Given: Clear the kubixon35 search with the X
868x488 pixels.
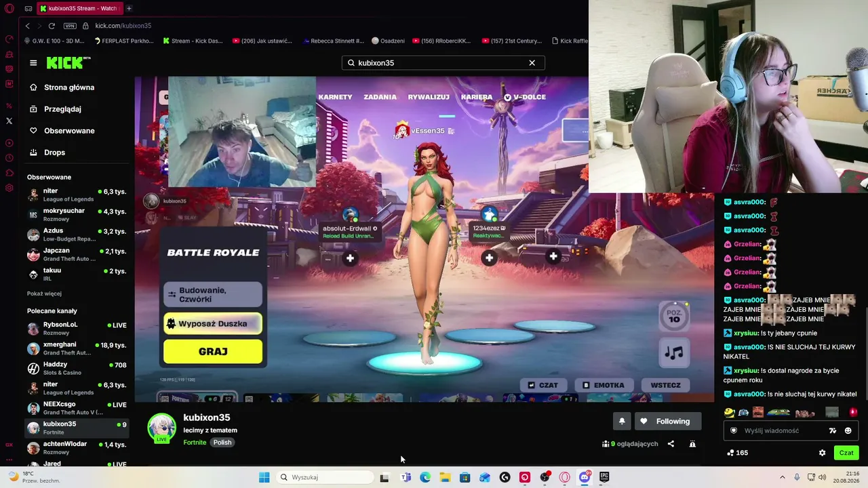Looking at the screenshot, I should point(532,63).
